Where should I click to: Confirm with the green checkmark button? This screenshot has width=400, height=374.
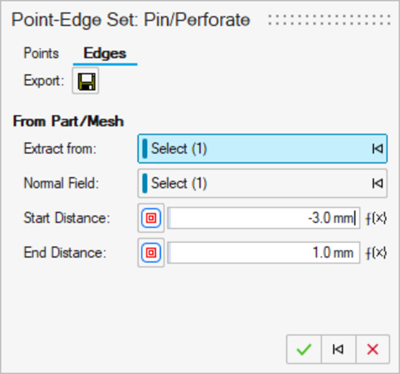click(304, 349)
